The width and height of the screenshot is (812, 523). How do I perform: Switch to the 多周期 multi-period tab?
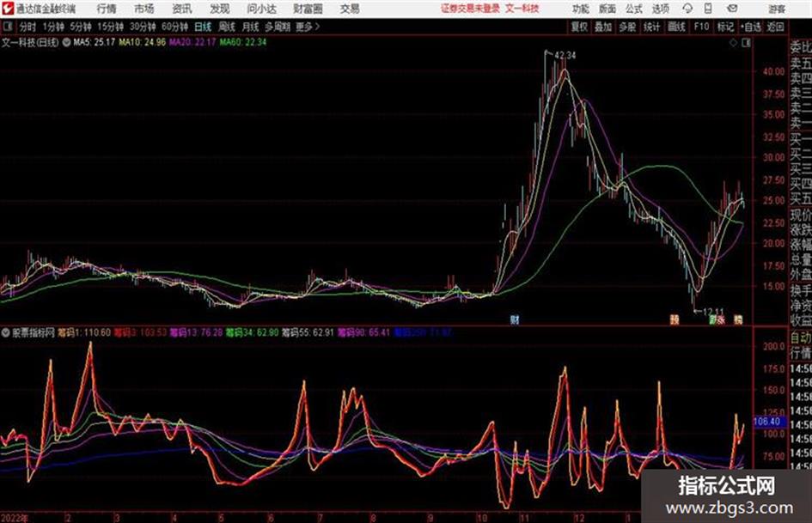tap(278, 27)
